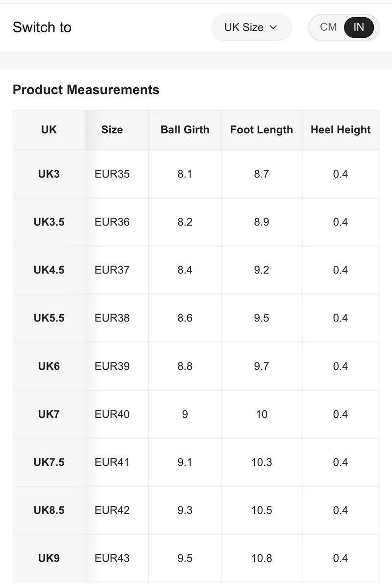Click the Product Measurements heading
The height and width of the screenshot is (585, 392).
point(86,90)
